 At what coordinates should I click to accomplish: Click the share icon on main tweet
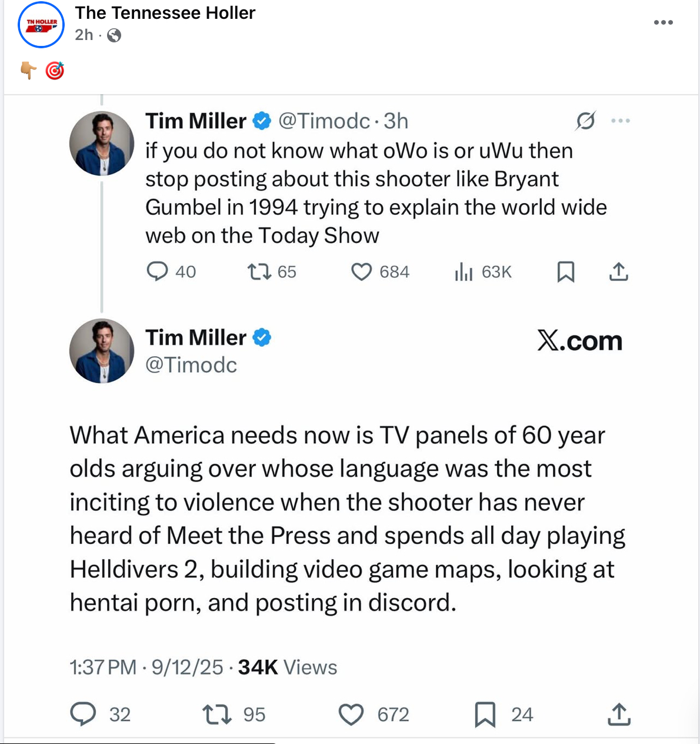point(619,714)
